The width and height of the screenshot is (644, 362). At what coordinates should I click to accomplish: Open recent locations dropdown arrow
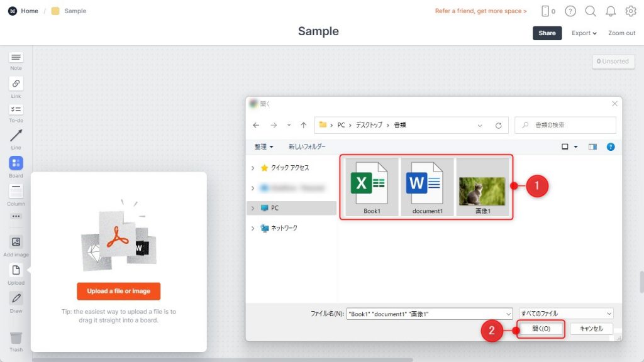point(289,125)
